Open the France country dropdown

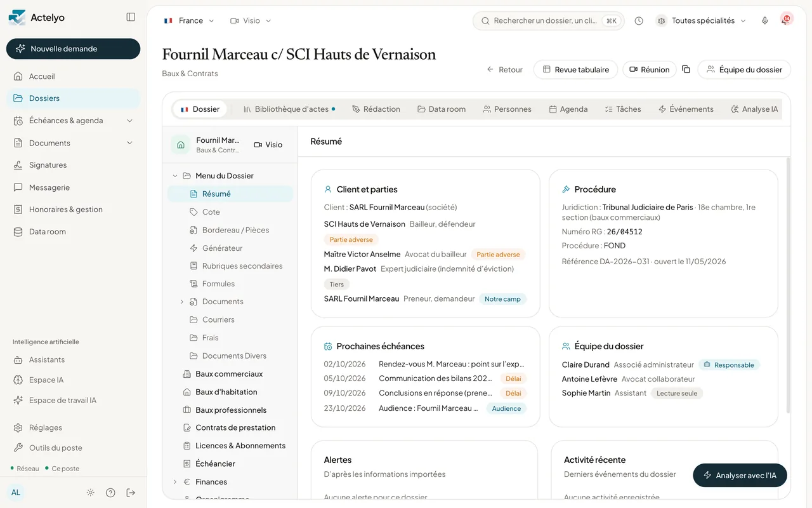189,21
